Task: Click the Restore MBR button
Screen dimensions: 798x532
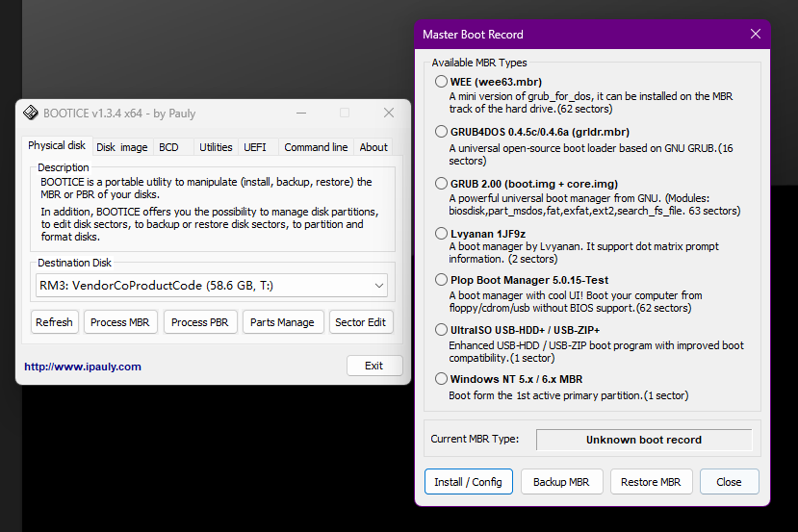Action: pyautogui.click(x=651, y=482)
